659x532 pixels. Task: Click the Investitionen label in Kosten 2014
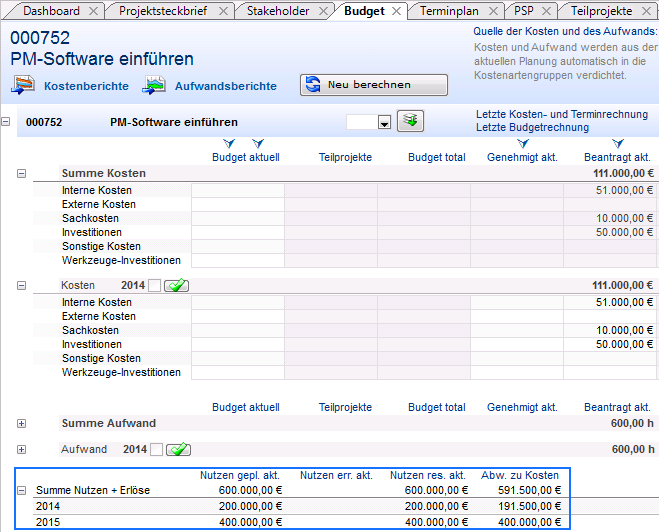[92, 345]
